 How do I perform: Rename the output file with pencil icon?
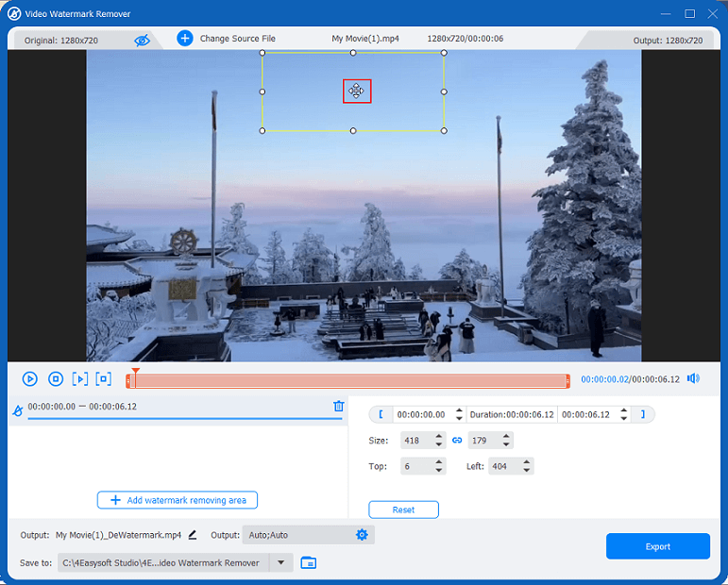[193, 535]
